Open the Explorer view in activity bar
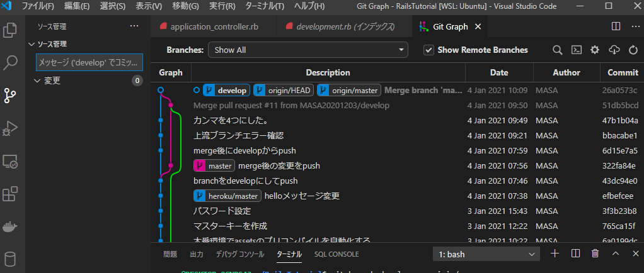The height and width of the screenshot is (273, 644). (10, 31)
